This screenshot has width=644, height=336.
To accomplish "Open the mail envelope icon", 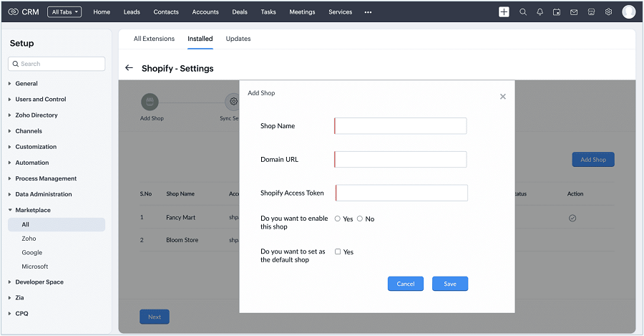I will 574,12.
